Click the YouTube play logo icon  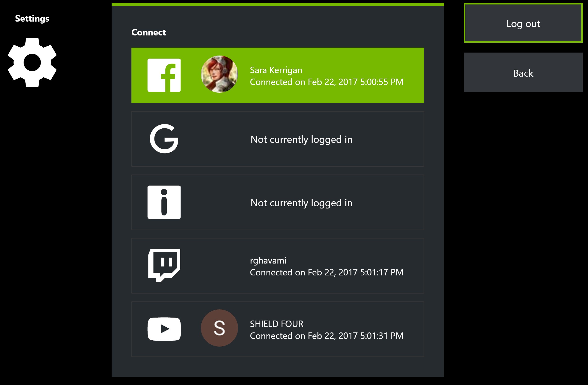click(x=164, y=329)
